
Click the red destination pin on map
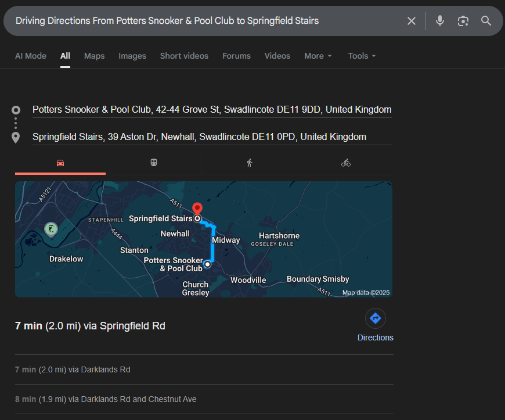point(197,209)
